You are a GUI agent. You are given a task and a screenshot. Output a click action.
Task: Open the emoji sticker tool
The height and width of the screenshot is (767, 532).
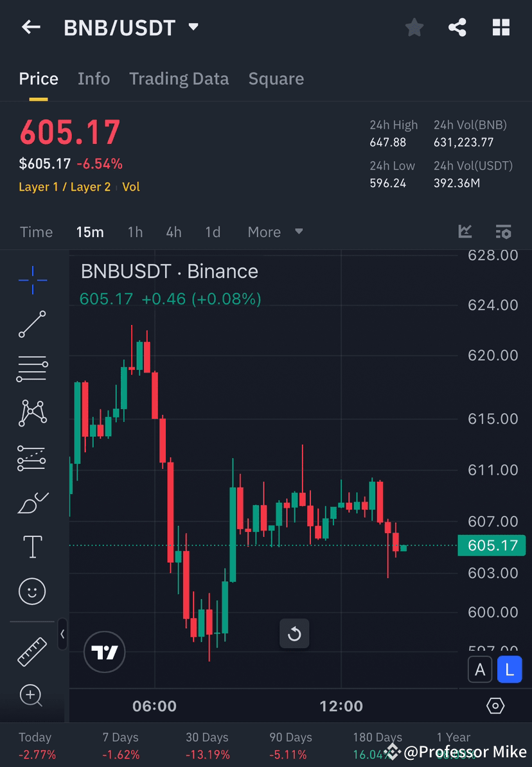pyautogui.click(x=31, y=591)
